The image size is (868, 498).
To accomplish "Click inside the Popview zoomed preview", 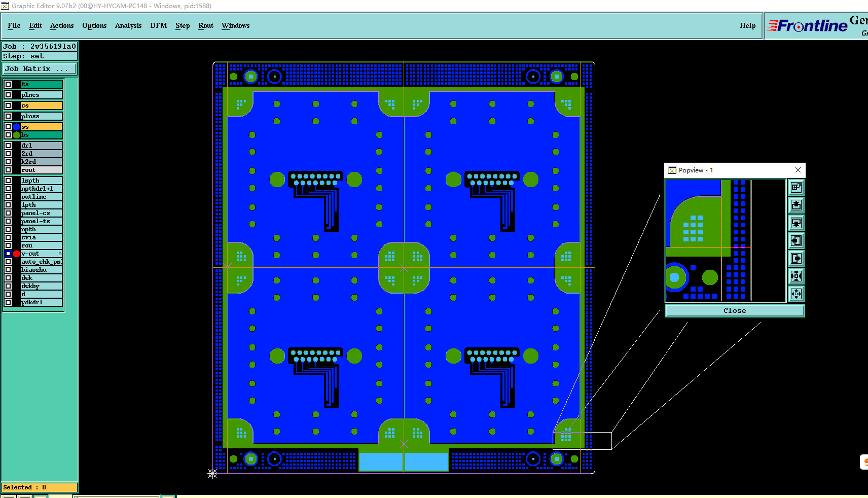I will point(726,240).
